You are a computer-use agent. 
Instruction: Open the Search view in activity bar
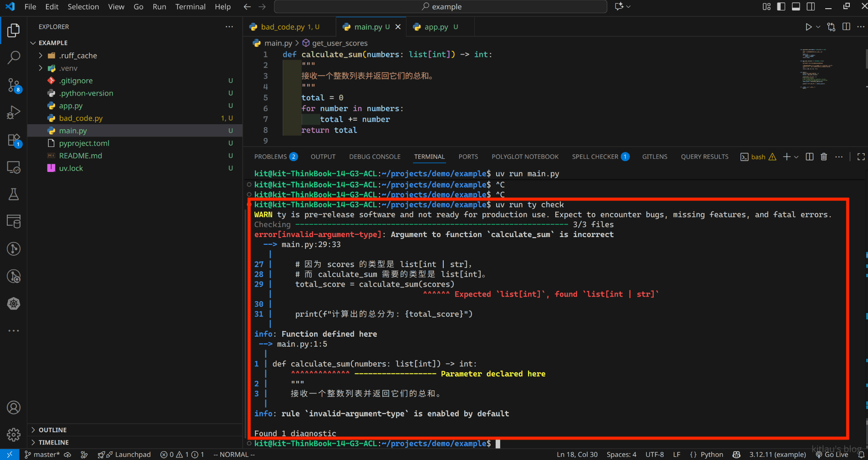pyautogui.click(x=14, y=57)
